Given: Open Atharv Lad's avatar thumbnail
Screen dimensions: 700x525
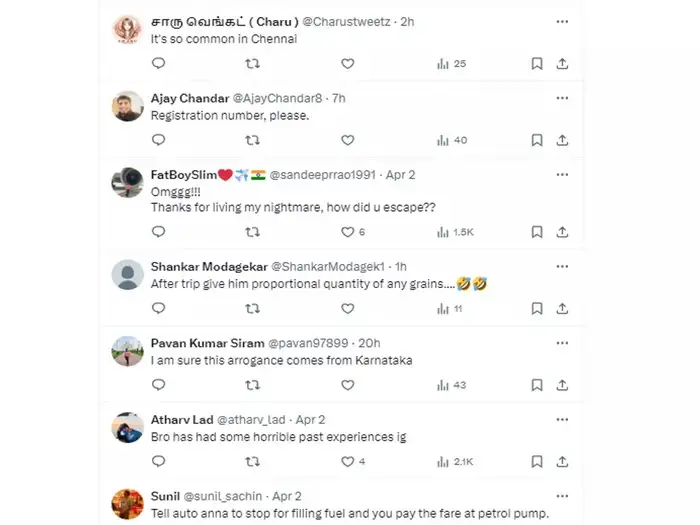Looking at the screenshot, I should pos(128,428).
